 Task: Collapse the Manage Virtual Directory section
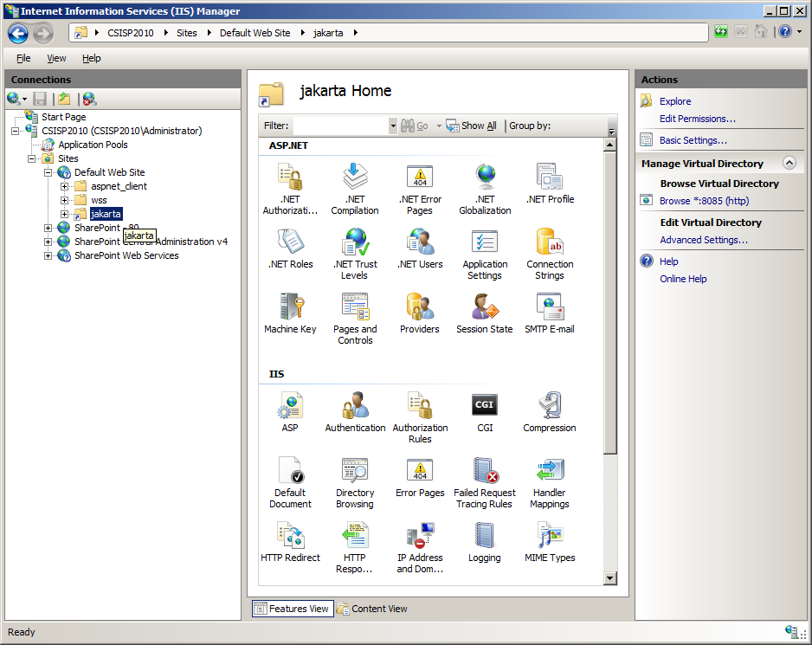[x=788, y=163]
